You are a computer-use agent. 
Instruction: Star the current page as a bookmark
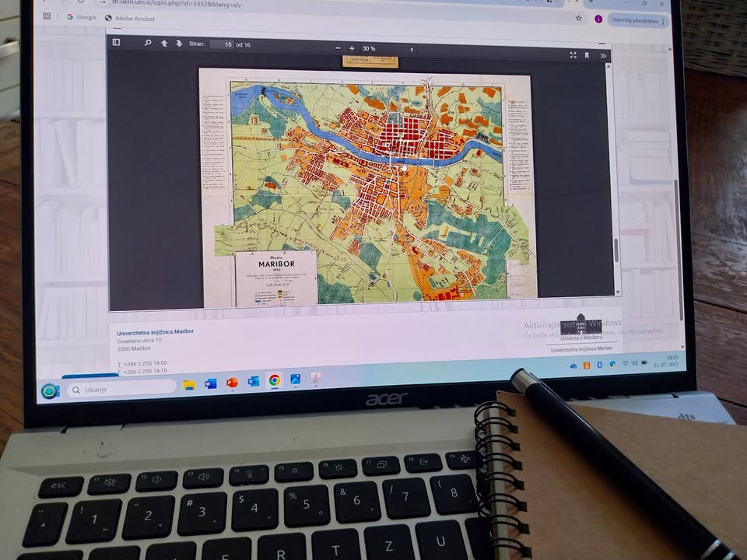pos(578,18)
